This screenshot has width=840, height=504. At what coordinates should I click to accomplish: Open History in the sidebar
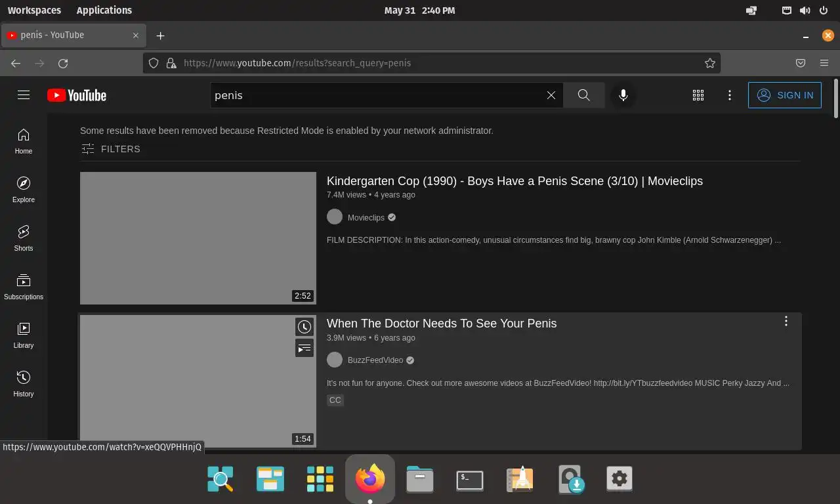[x=24, y=384]
